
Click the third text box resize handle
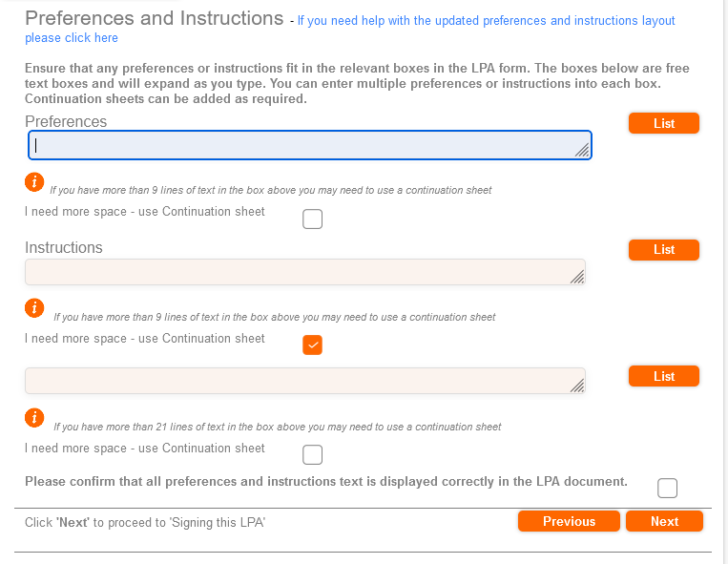pos(576,386)
